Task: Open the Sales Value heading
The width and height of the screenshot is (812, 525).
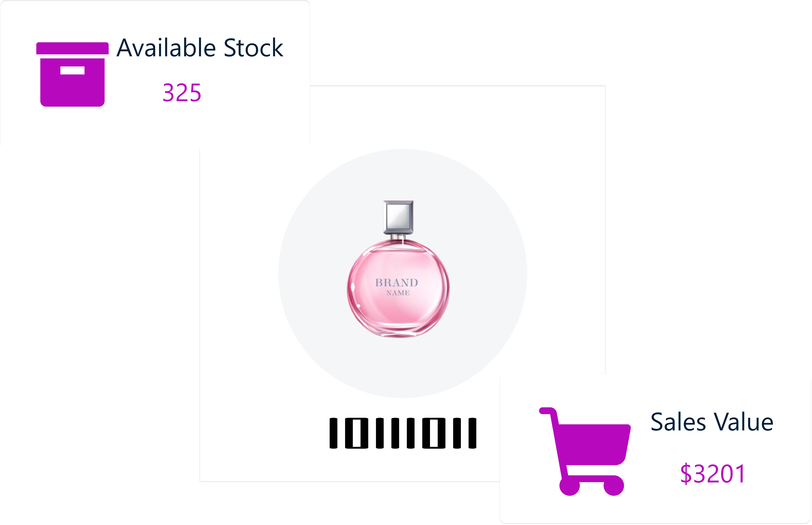Action: pyautogui.click(x=712, y=422)
